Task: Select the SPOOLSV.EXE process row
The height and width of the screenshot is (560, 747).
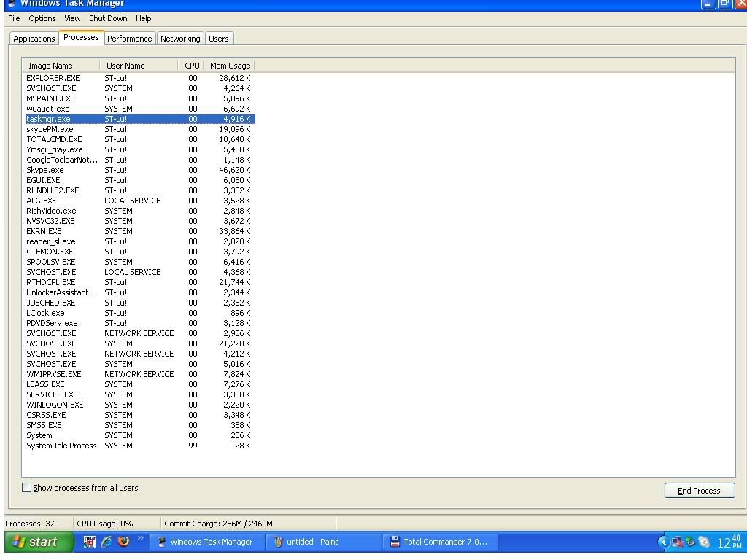Action: (140, 262)
